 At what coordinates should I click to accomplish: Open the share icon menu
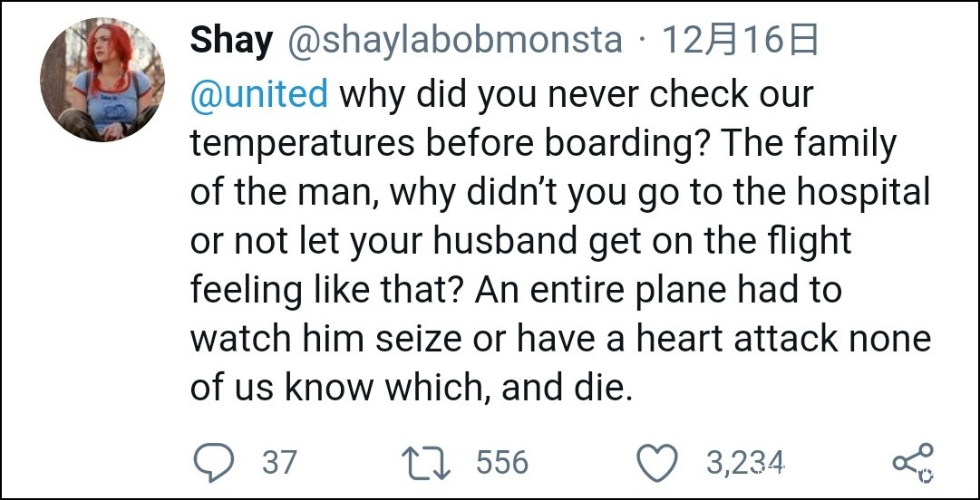pyautogui.click(x=910, y=462)
